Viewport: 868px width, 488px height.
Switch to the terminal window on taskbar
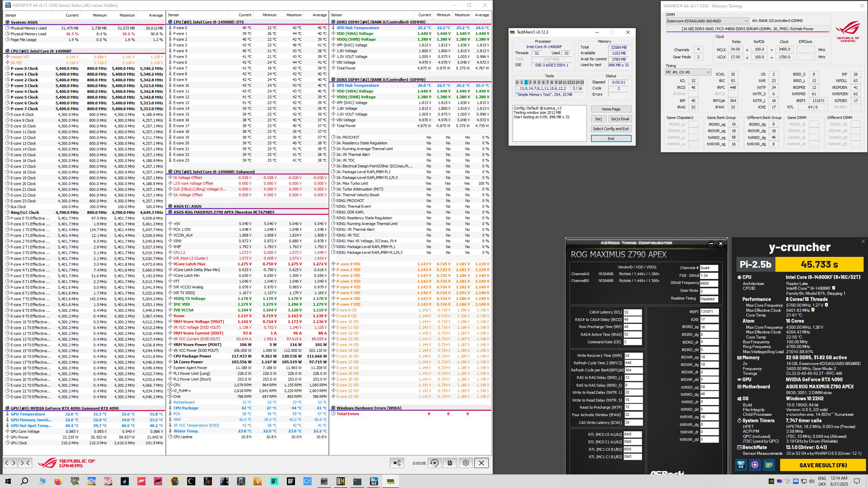[x=357, y=481]
